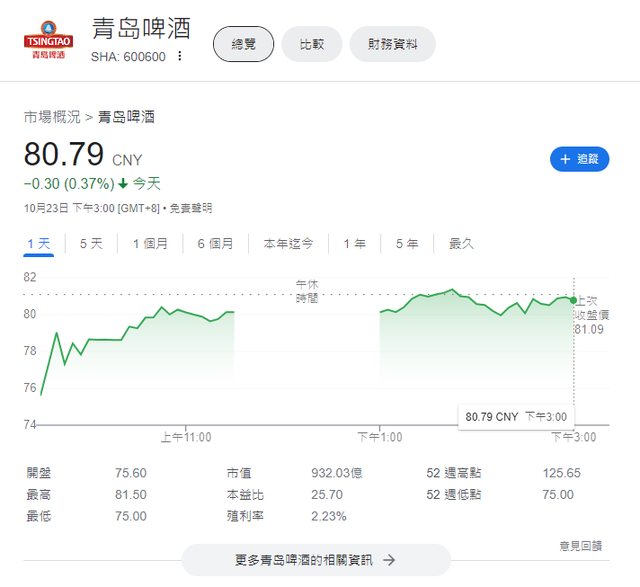This screenshot has width=640, height=587.
Task: Show the 1 個月 chart range
Action: (150, 243)
